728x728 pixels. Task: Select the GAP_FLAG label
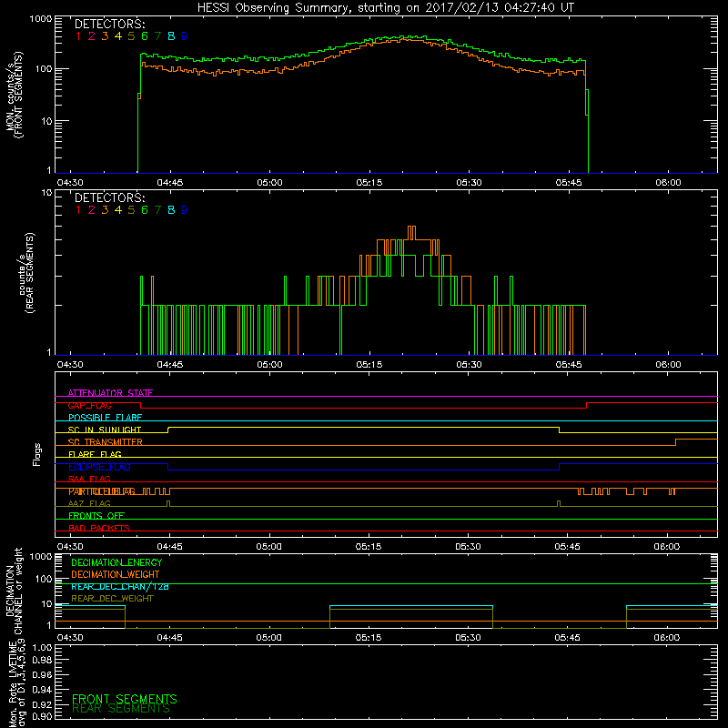coord(89,405)
